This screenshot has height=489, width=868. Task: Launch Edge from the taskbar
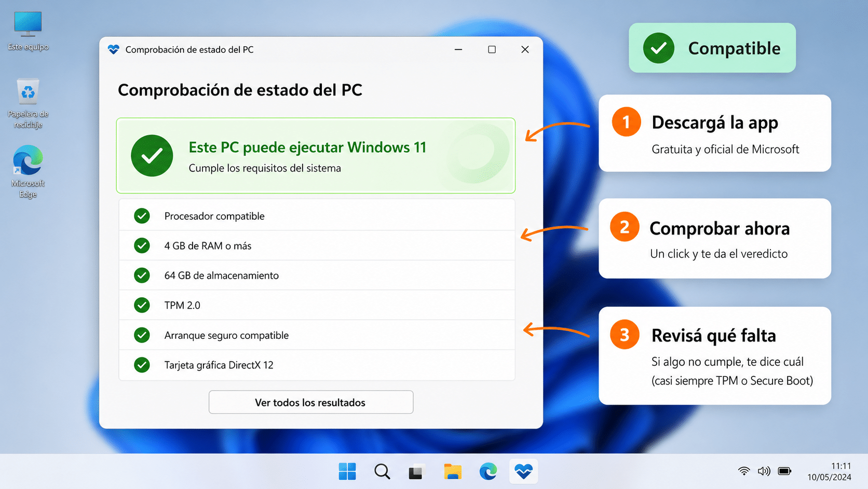click(x=488, y=471)
